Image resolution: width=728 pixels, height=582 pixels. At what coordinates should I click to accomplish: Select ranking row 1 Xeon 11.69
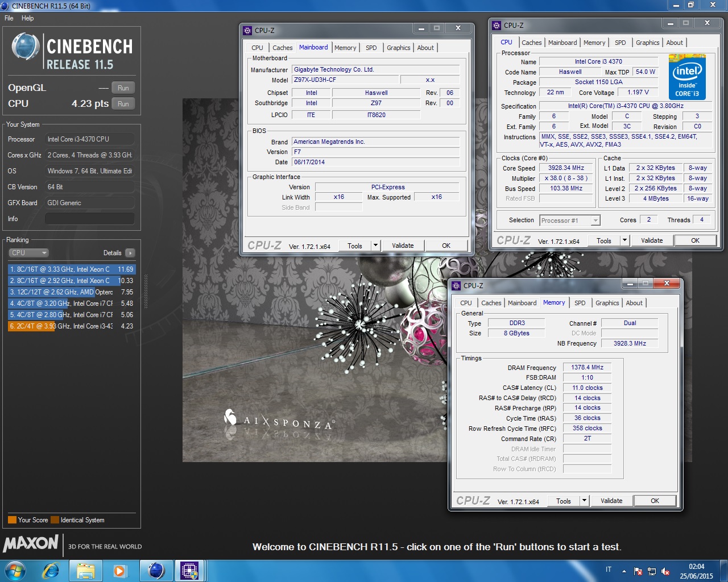72,269
